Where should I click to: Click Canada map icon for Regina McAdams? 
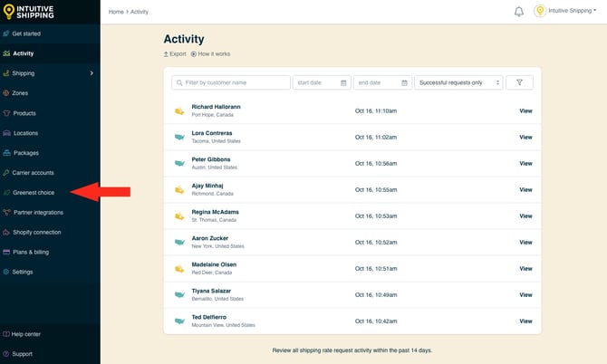(x=179, y=216)
